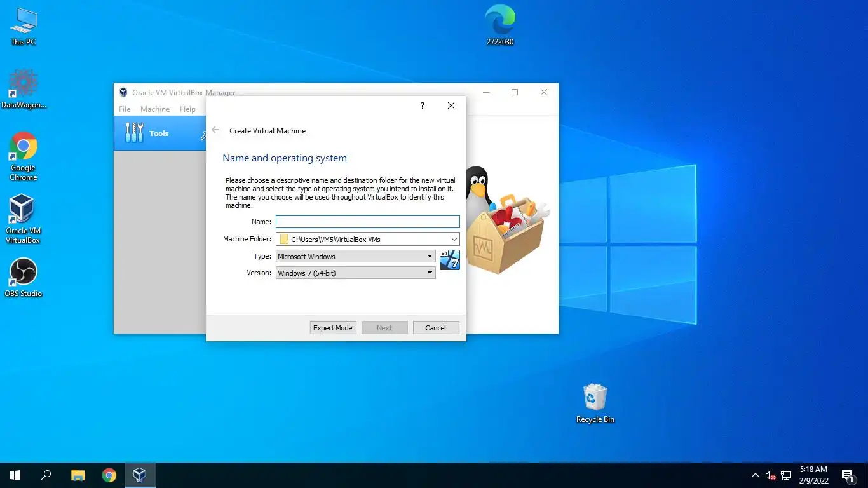
Task: Open the Edge icon labeled 2722030
Action: (500, 25)
